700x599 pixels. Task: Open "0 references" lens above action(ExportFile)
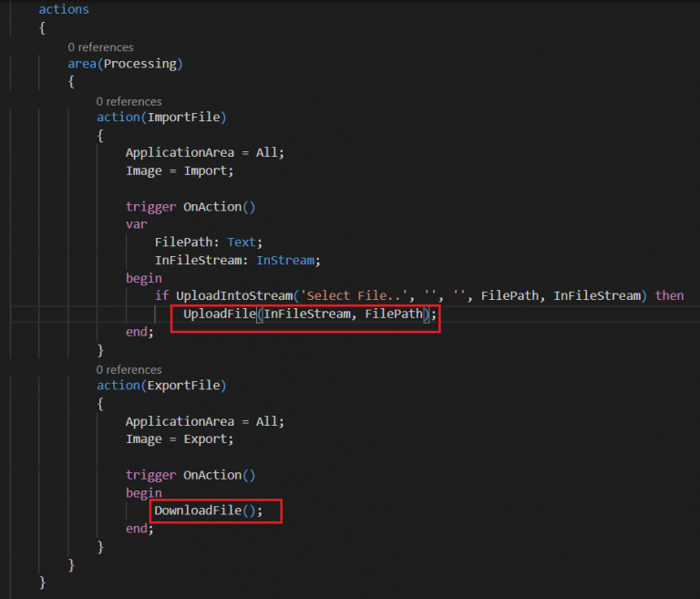point(129,369)
